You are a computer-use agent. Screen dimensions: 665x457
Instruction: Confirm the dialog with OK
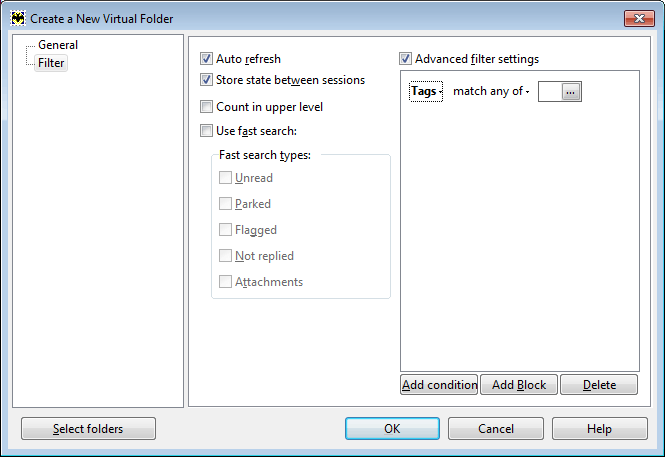pos(392,429)
